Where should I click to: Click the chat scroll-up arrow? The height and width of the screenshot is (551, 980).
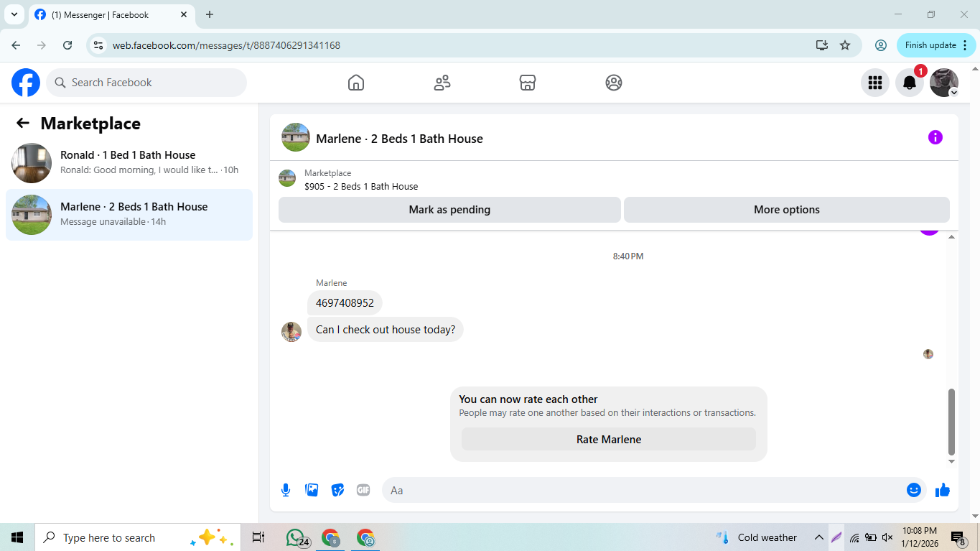952,236
